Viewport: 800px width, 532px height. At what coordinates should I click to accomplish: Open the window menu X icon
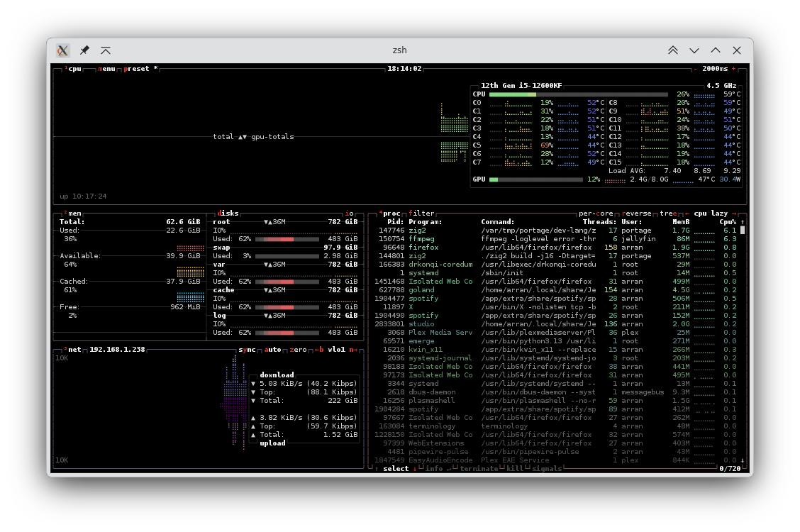[62, 50]
